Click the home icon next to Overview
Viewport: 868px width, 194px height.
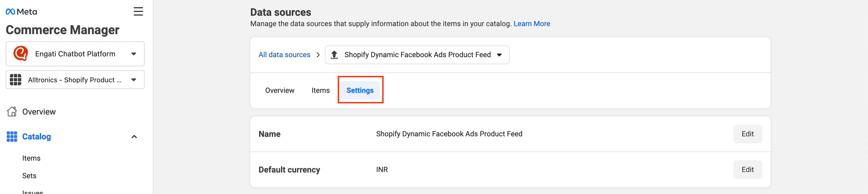point(12,111)
